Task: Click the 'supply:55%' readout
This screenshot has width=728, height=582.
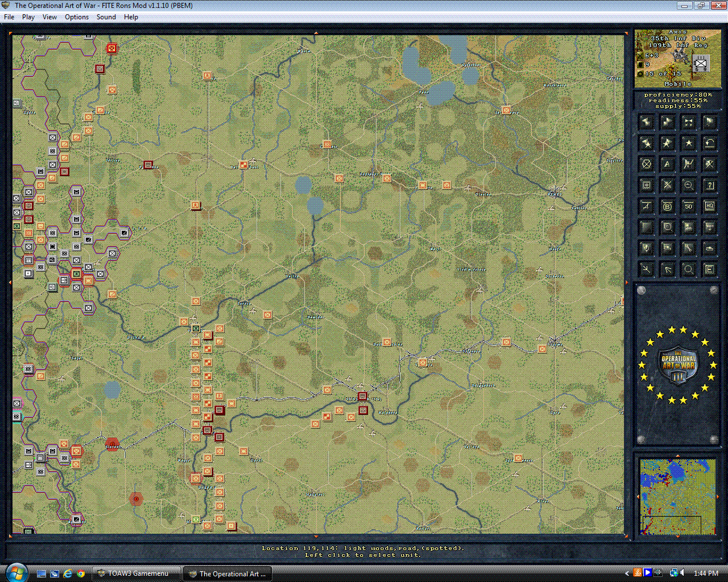Action: click(678, 106)
